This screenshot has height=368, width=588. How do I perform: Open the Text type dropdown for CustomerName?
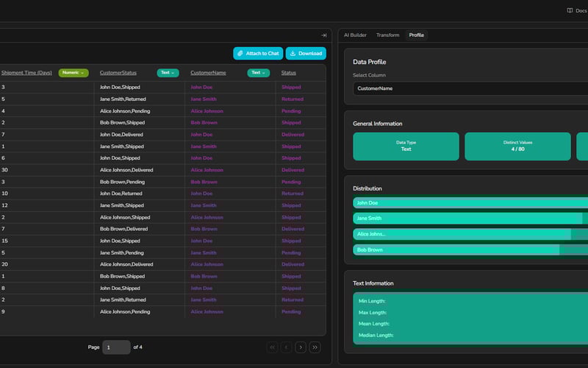click(x=258, y=73)
